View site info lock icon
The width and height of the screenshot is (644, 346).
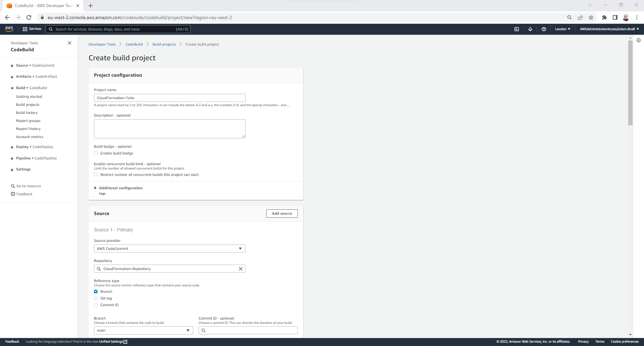pos(42,17)
